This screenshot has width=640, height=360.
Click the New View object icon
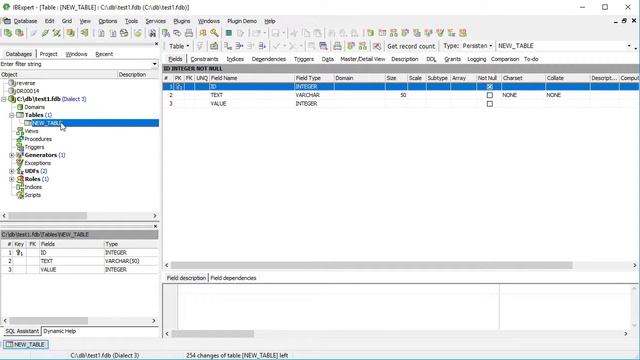click(x=393, y=33)
